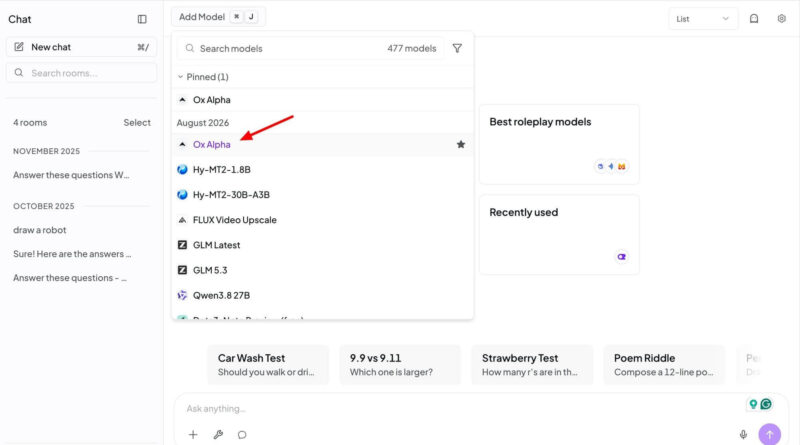Try the Poem Riddle prompt
This screenshot has height=445, width=800.
pyautogui.click(x=664, y=365)
